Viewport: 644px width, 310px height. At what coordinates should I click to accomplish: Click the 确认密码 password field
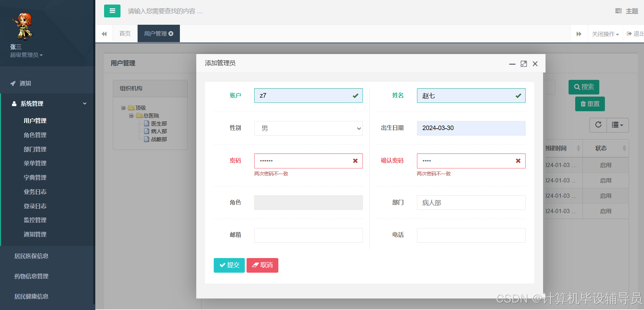click(x=471, y=161)
